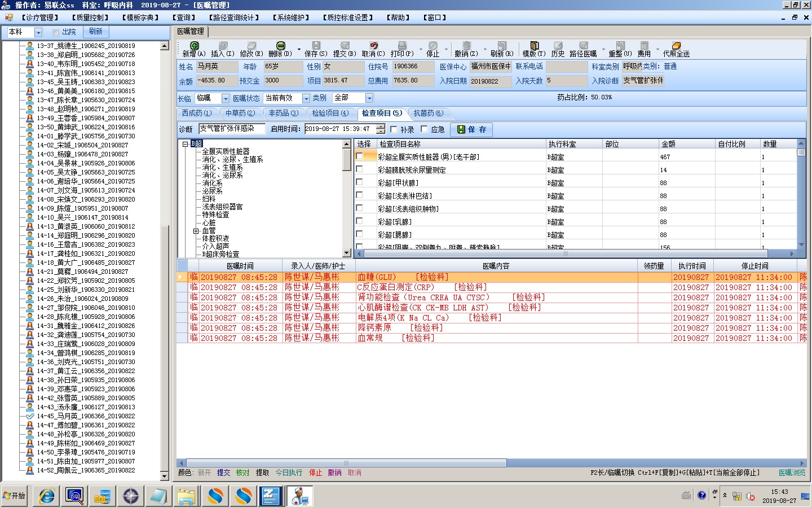Click the 医嘱浏览 link at bottom right
This screenshot has height=508, width=812.
click(792, 472)
